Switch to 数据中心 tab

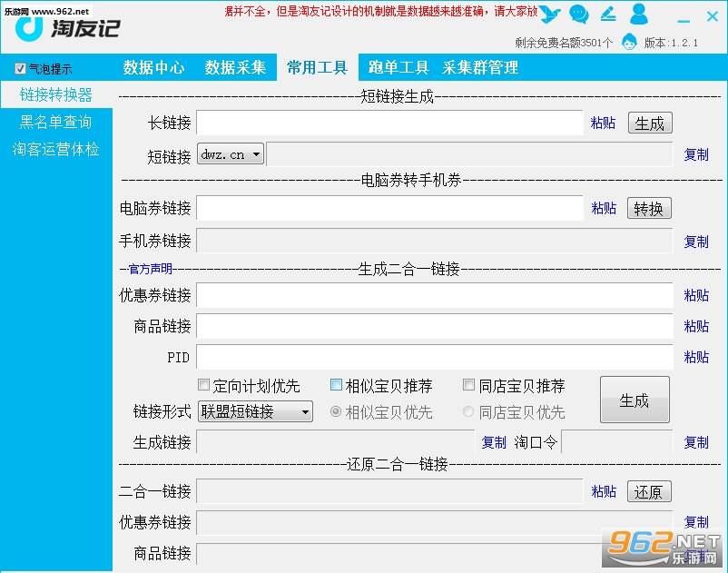pos(153,67)
